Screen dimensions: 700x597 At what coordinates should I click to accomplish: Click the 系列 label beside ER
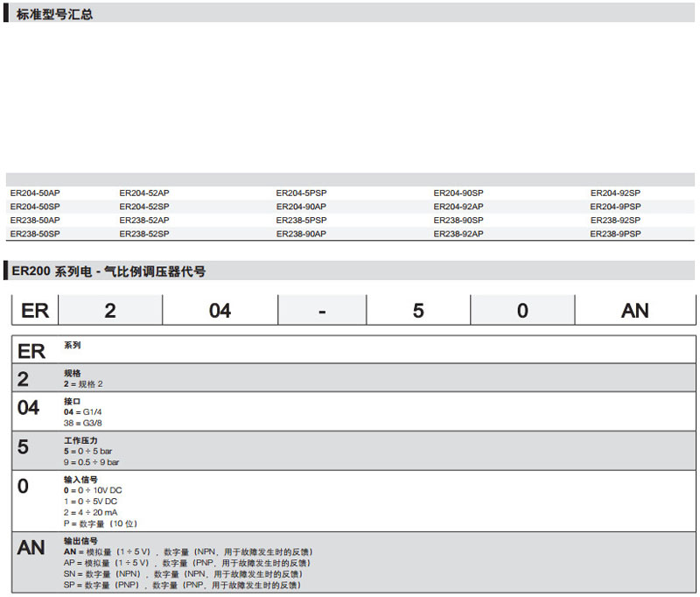point(72,346)
